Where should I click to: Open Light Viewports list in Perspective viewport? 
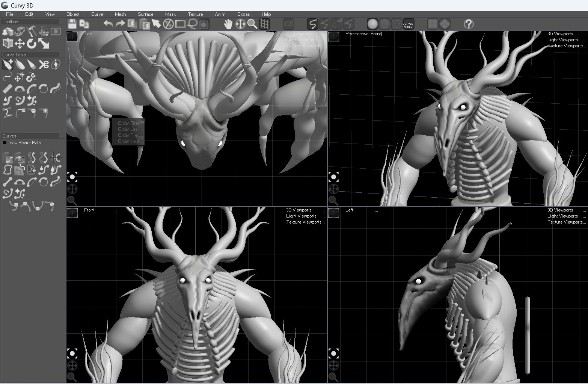(562, 40)
